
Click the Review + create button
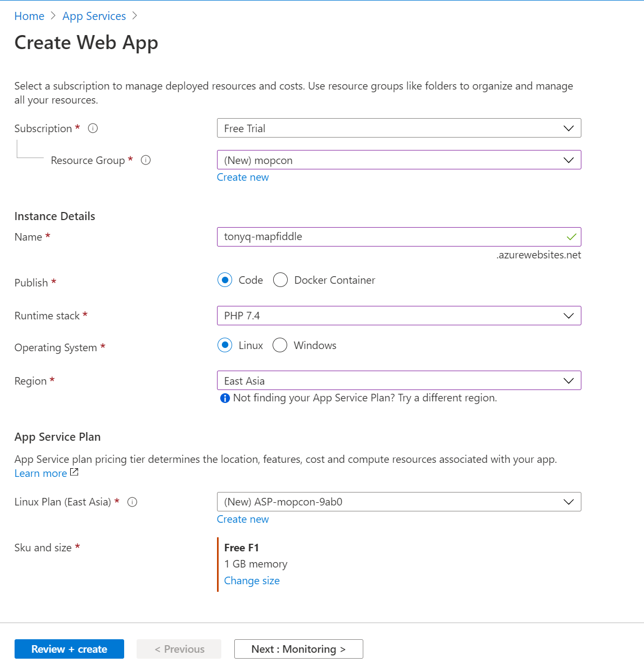click(69, 649)
